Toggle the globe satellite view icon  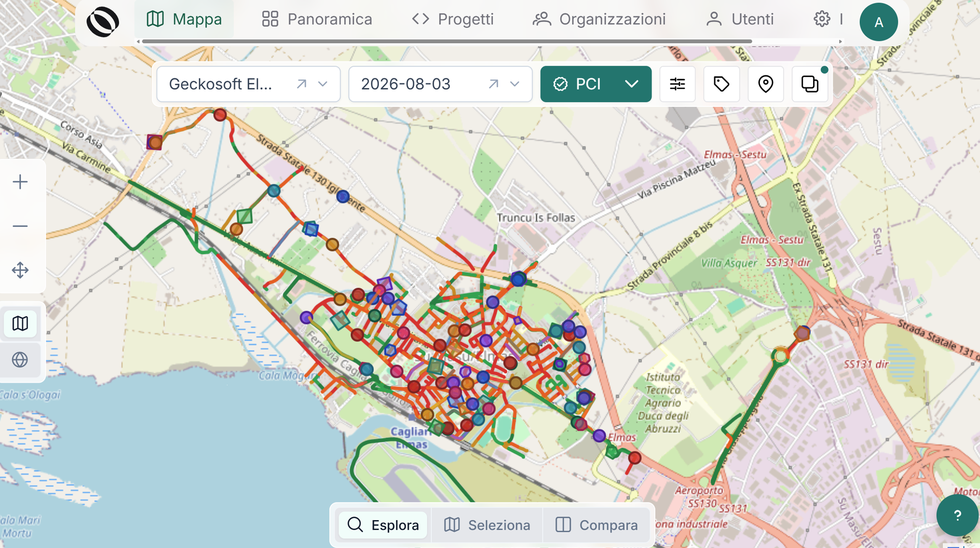[20, 360]
